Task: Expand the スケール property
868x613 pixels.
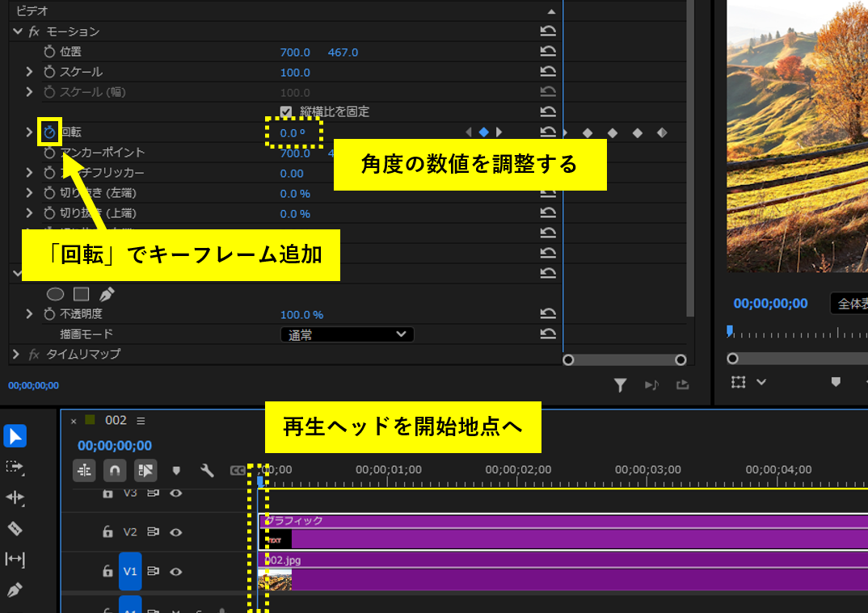Action: (x=30, y=71)
